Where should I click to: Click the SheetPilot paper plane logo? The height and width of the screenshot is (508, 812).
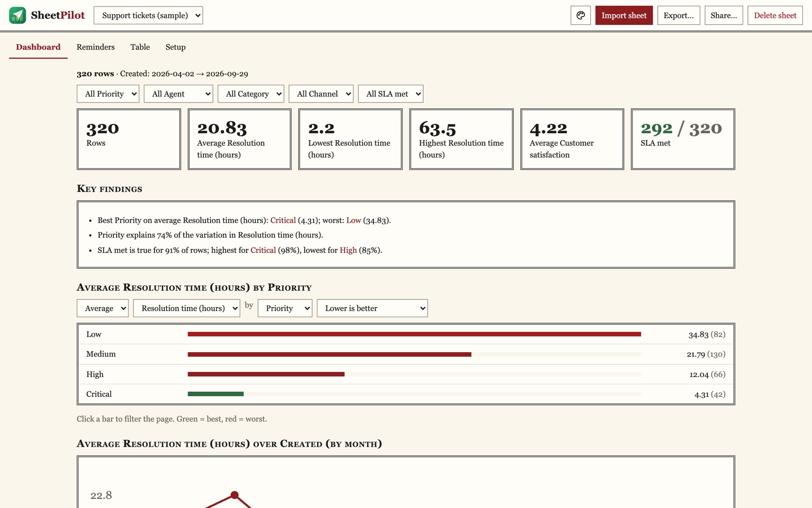pyautogui.click(x=18, y=15)
